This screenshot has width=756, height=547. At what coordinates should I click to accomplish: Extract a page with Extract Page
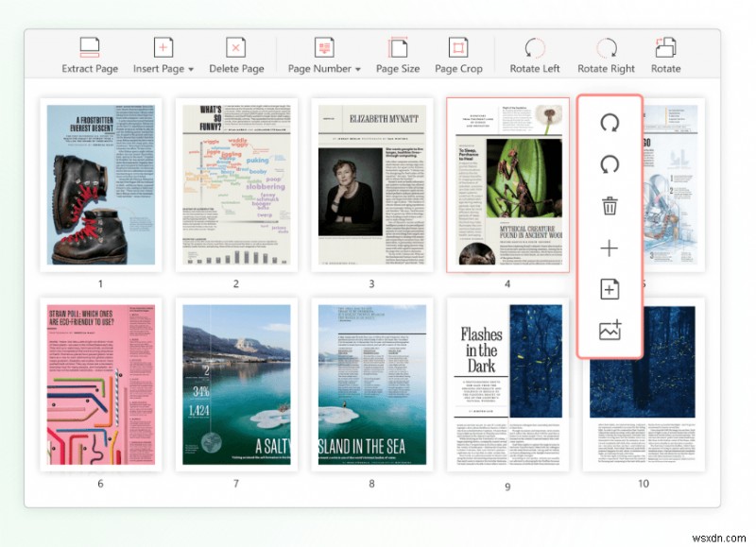[90, 55]
